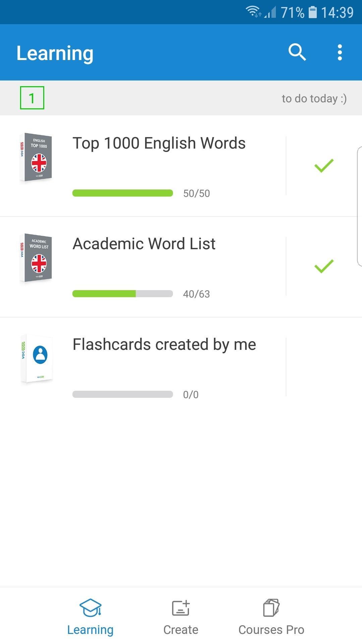Tap the battery icon in status bar
Image resolution: width=362 pixels, height=644 pixels.
click(312, 12)
